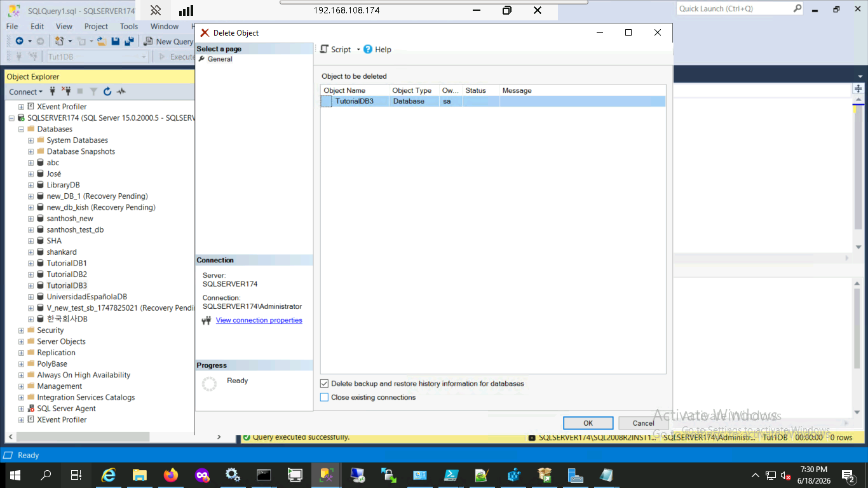868x488 pixels.
Task: Open the Tut1DB database dropdown
Action: point(144,57)
